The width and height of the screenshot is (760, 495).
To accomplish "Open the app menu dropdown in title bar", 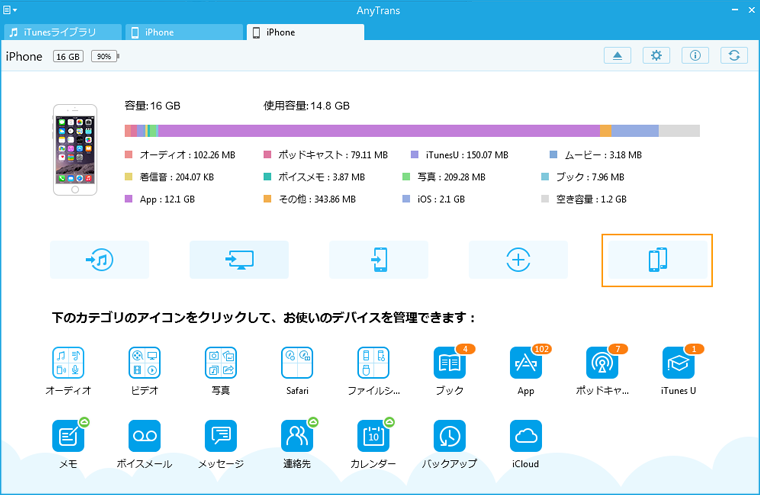I will [x=10, y=10].
